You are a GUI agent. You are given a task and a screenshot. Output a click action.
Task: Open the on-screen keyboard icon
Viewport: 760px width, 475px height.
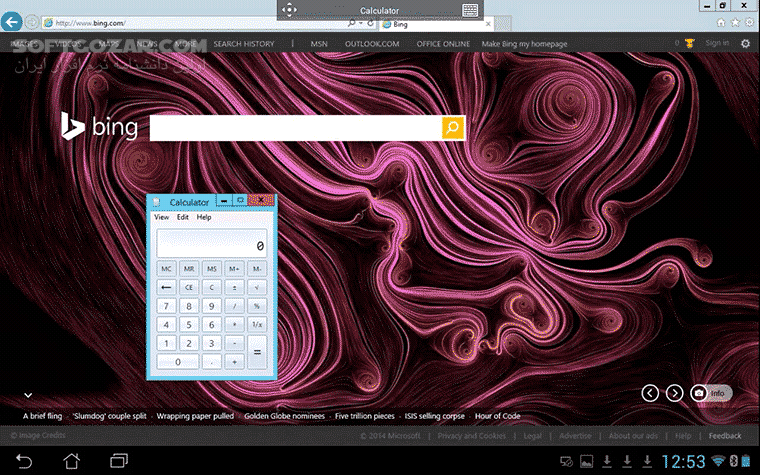470,10
